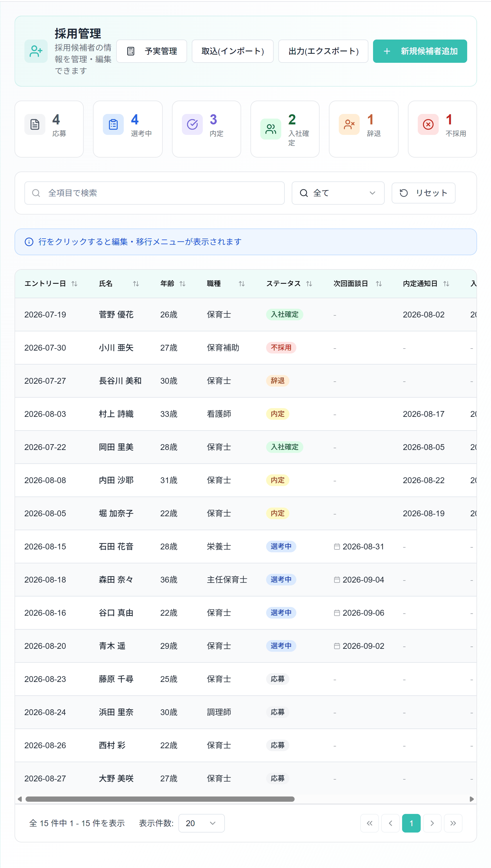Image resolution: width=491 pixels, height=868 pixels.
Task: Click the clipboard icon on the 選考中 card
Action: pyautogui.click(x=113, y=124)
